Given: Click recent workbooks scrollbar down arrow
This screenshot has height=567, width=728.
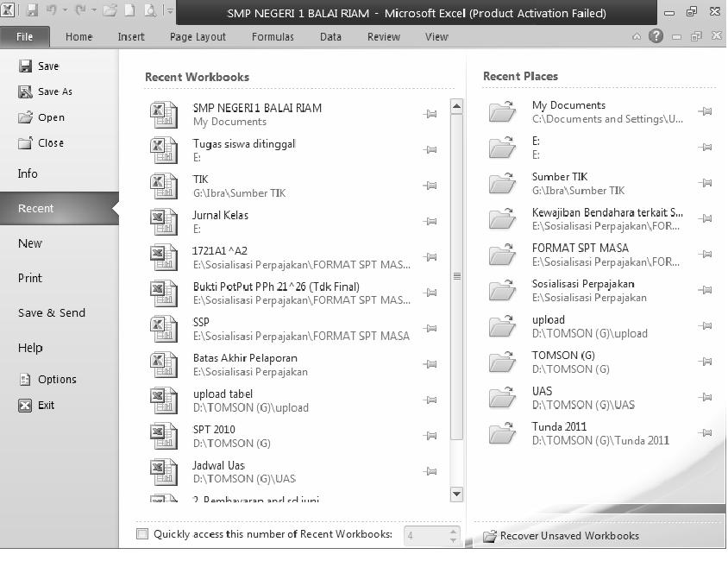Looking at the screenshot, I should click(x=456, y=495).
